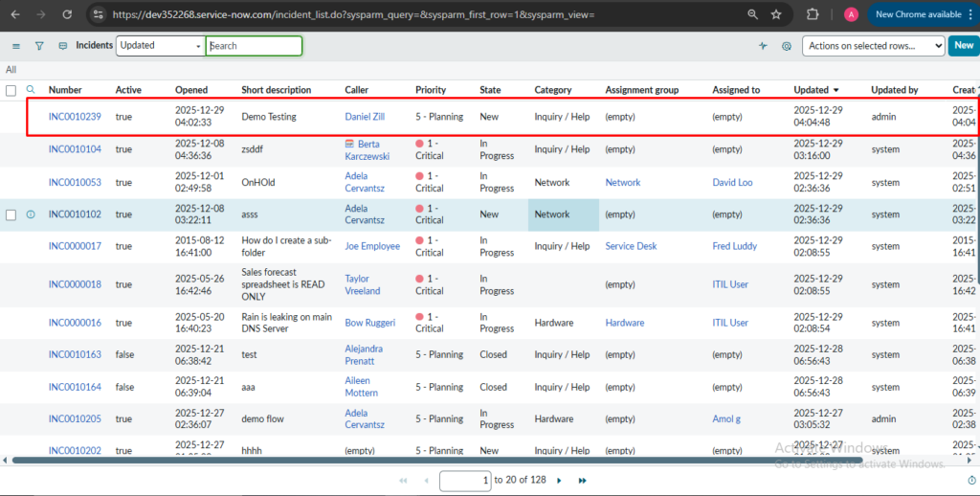Bookmark this page with the star icon
This screenshot has width=980, height=496.
click(776, 14)
